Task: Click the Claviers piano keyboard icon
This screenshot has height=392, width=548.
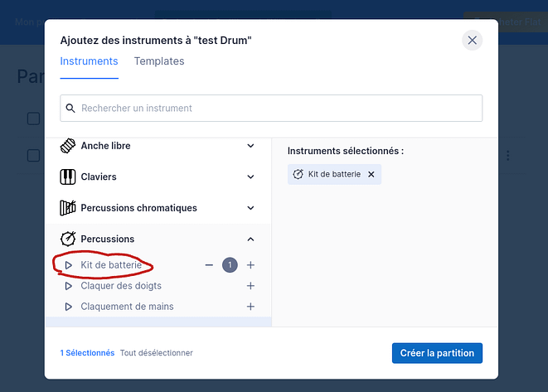Action: click(68, 177)
